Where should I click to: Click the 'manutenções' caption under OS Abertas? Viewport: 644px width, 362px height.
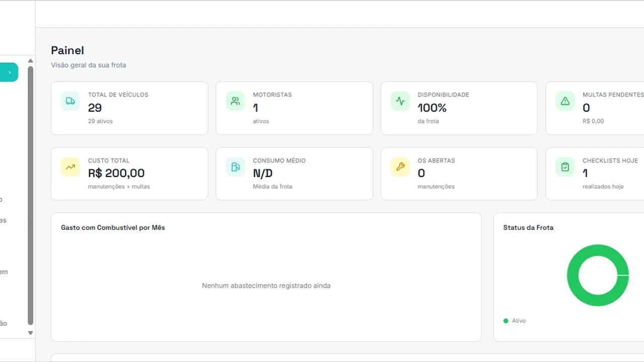436,187
